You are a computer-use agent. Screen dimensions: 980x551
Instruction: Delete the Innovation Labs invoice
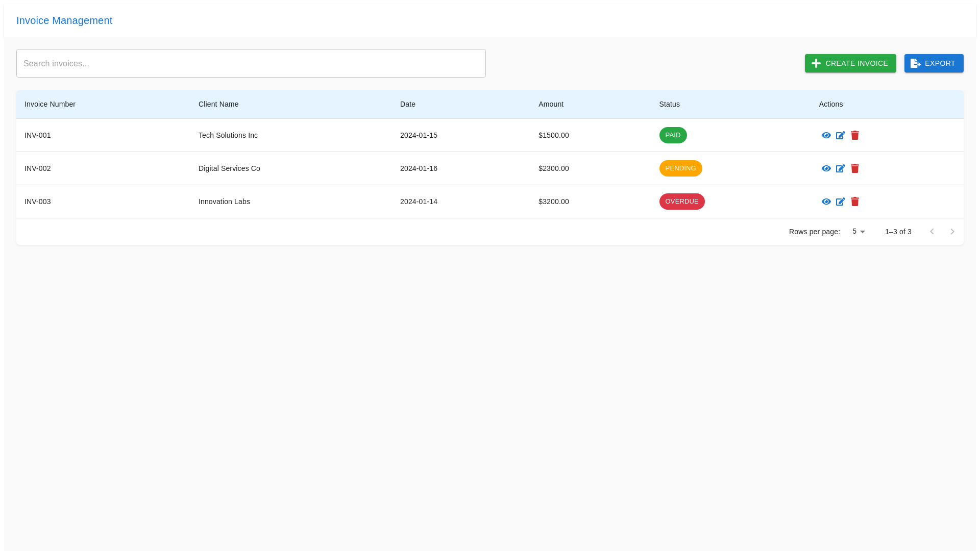coord(855,202)
